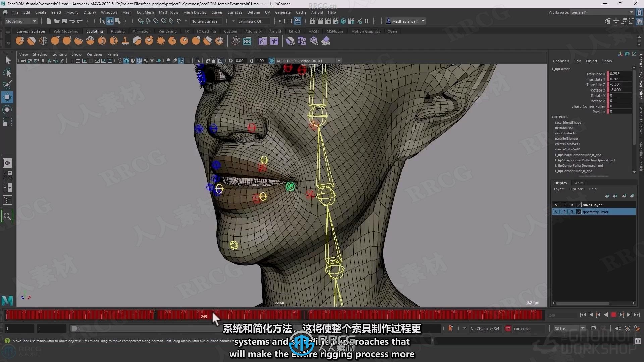The width and height of the screenshot is (644, 362).
Task: Expand ACES 1.0 SDR-video view transform dropdown
Action: pos(309,61)
